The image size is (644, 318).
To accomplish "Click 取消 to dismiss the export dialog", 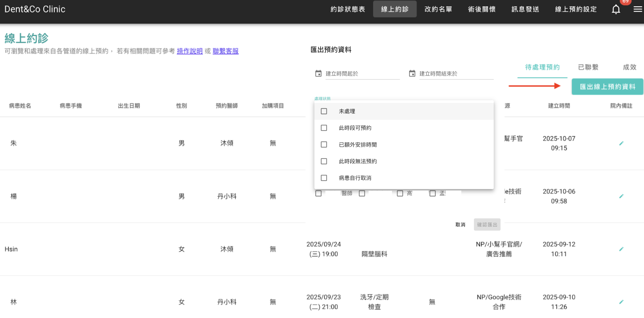I will coord(460,224).
